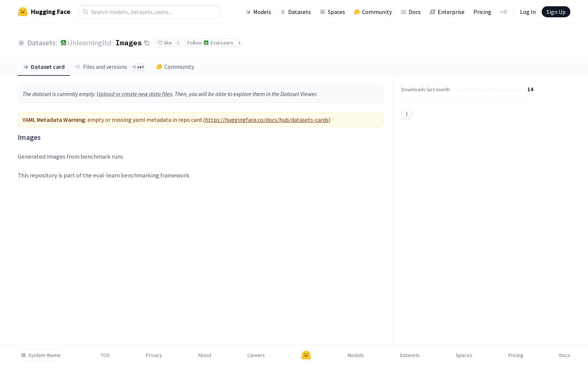Open Pricing in top navigation
This screenshot has height=368, width=588.
coord(482,12)
